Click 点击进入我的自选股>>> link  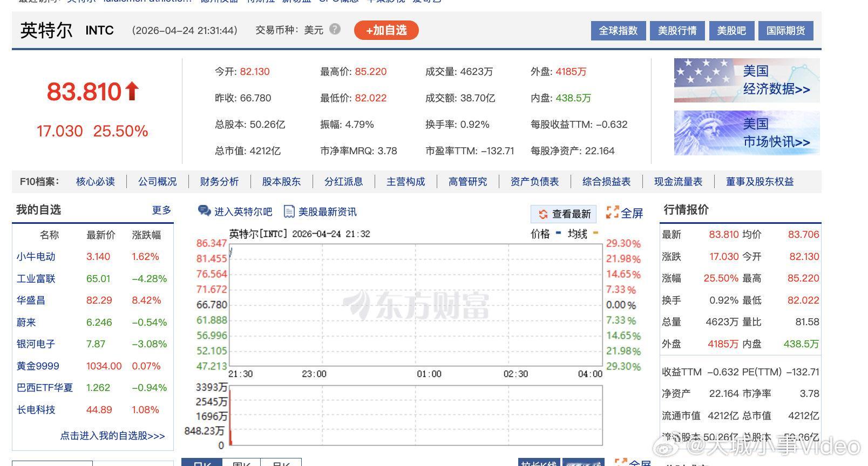point(112,436)
